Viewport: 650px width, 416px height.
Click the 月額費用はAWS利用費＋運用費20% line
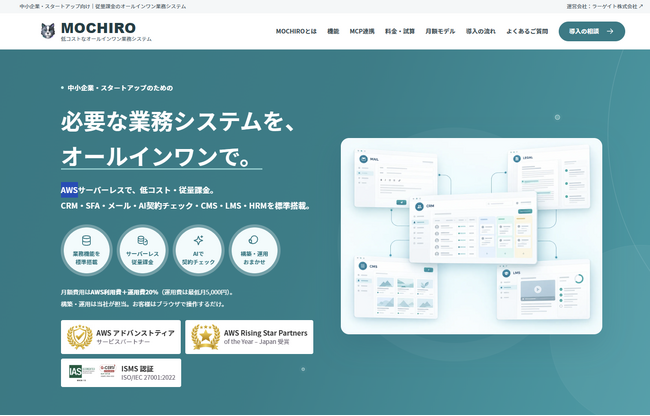click(x=147, y=292)
